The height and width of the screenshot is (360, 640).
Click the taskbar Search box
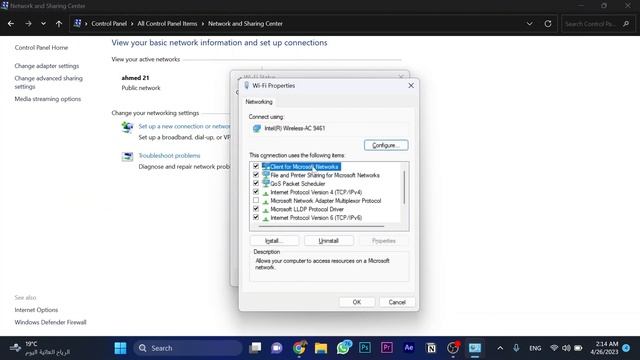pos(188,348)
